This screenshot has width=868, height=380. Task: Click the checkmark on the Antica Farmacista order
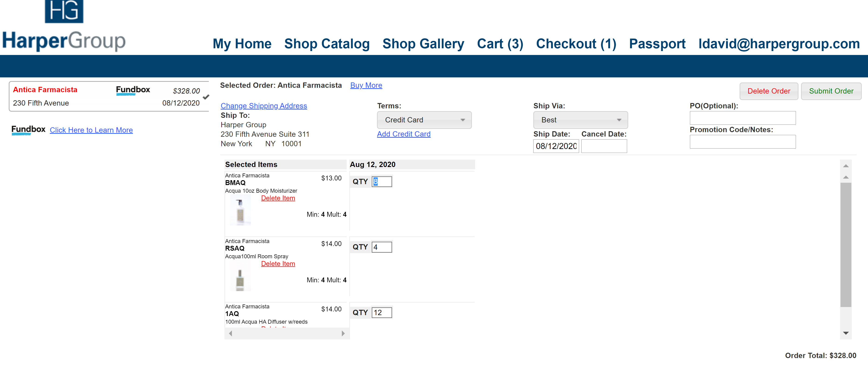206,97
